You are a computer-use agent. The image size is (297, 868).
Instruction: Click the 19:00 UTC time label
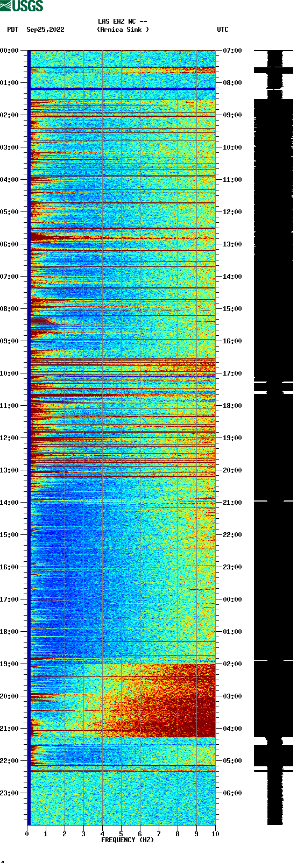click(232, 438)
